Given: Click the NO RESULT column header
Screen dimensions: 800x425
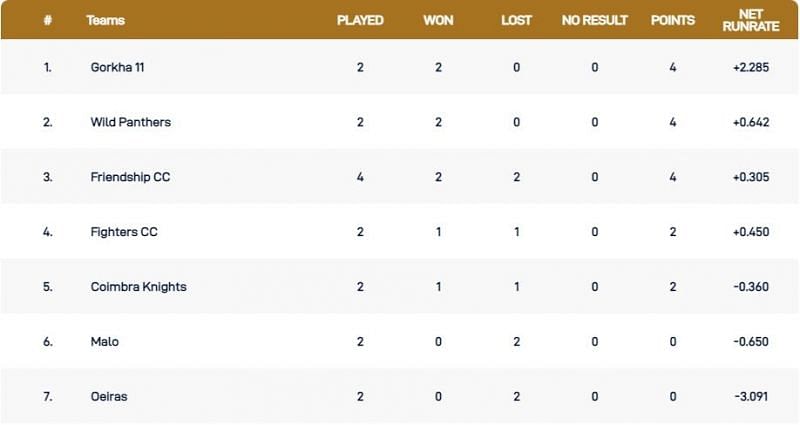Looking at the screenshot, I should click(594, 20).
